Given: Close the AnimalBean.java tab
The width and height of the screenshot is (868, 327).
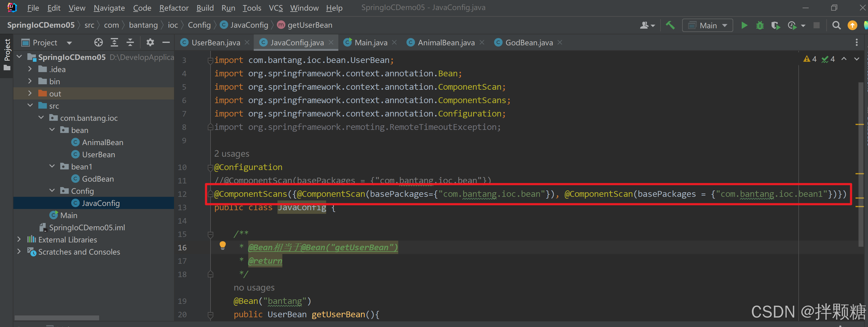Looking at the screenshot, I should [482, 42].
